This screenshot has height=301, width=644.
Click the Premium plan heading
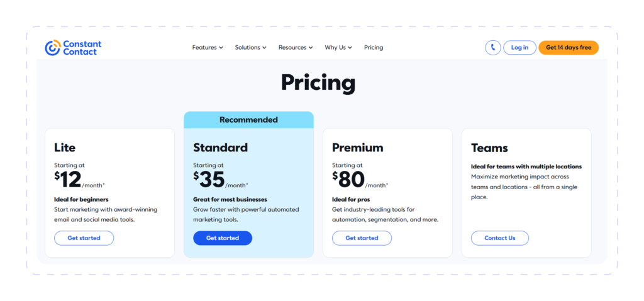(x=358, y=148)
